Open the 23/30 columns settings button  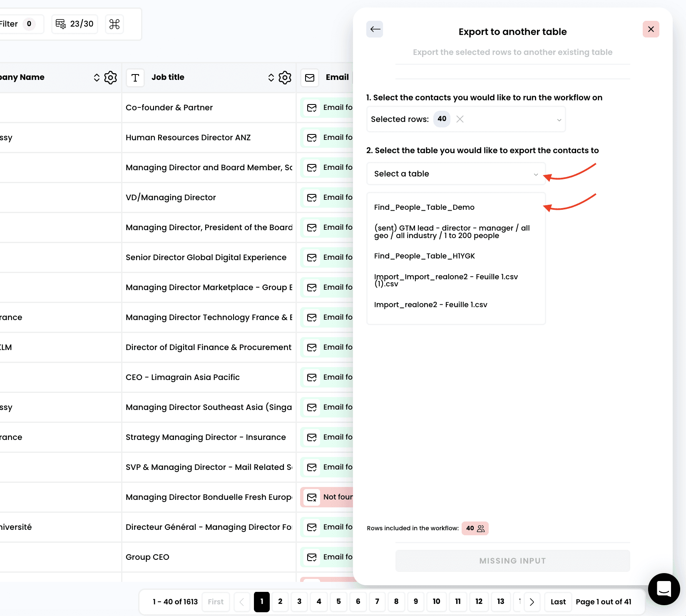(x=75, y=24)
